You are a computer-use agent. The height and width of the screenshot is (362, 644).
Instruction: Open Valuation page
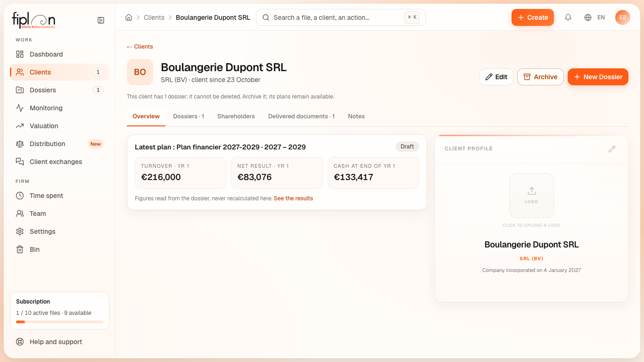click(x=59, y=126)
